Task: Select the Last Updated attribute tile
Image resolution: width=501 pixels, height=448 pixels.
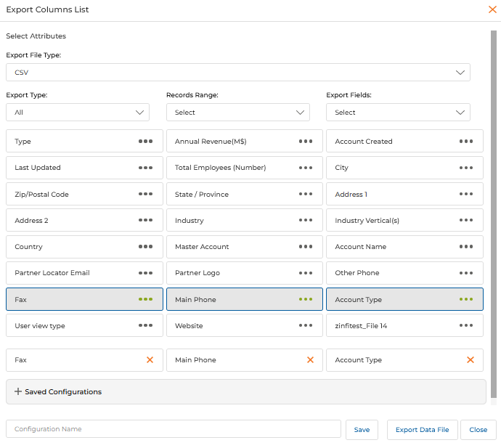Action: coord(84,168)
